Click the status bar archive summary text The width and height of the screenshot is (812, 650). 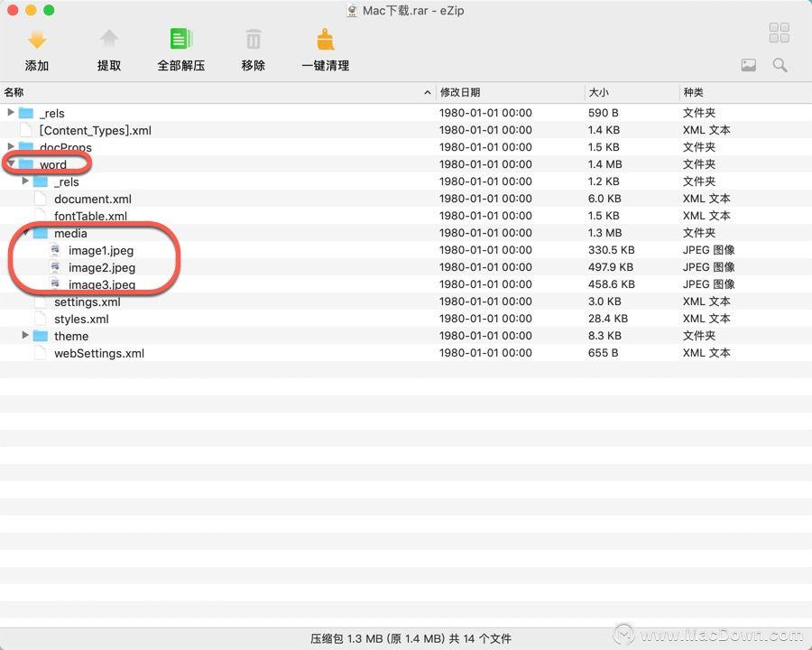411,638
